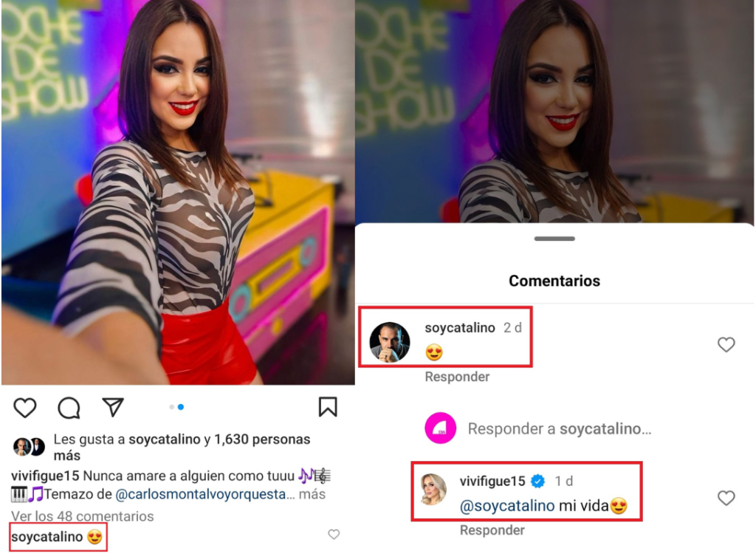Like soycatalino's comment in Comentarios panel
Viewport: 756px width, 554px height.
[x=726, y=344]
